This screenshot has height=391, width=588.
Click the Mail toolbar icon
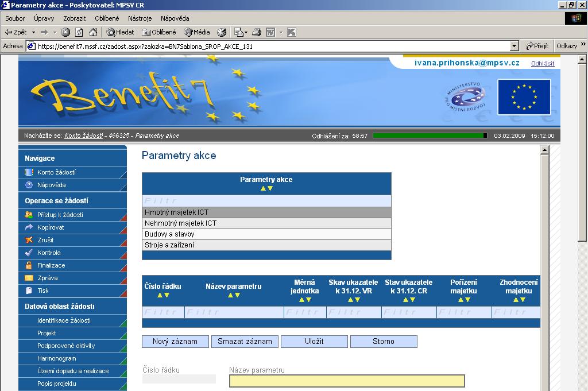point(238,32)
